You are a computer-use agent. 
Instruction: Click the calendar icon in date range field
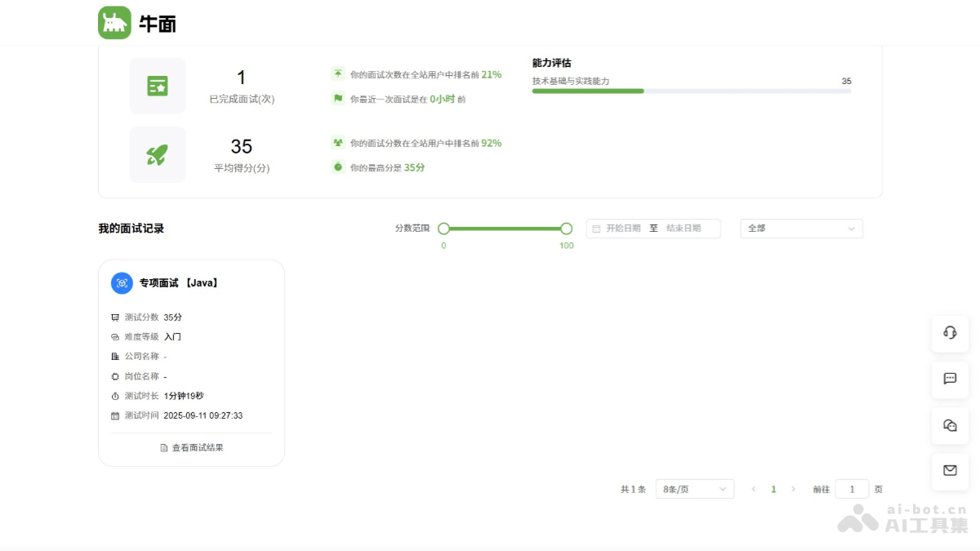tap(595, 229)
